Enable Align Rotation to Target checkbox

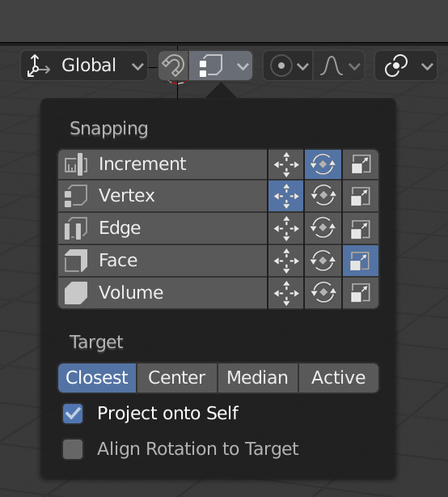point(73,448)
